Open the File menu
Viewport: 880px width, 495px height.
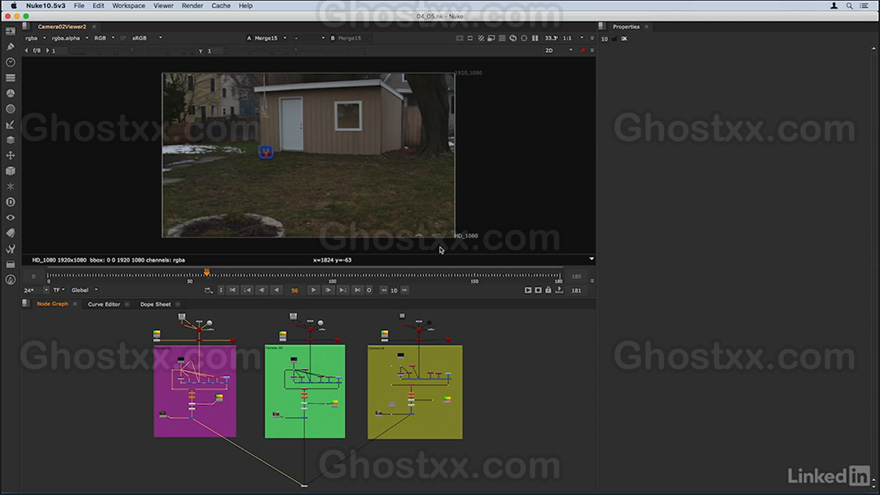pos(79,6)
